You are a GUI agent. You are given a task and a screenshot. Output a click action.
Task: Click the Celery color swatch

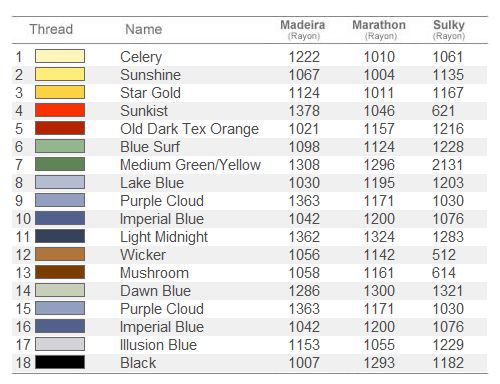click(x=60, y=56)
